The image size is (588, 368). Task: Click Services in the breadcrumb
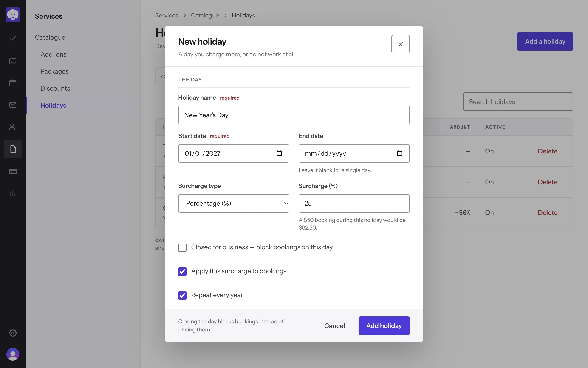tap(167, 15)
